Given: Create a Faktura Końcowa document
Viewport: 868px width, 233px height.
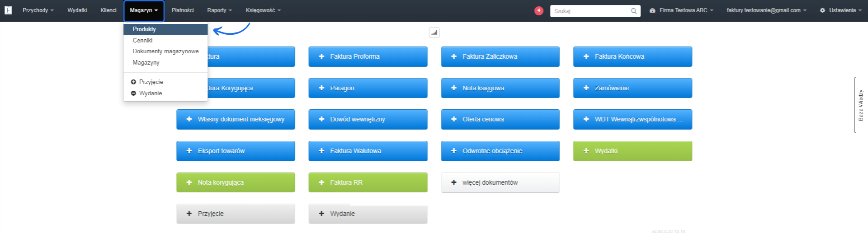Looking at the screenshot, I should (632, 56).
